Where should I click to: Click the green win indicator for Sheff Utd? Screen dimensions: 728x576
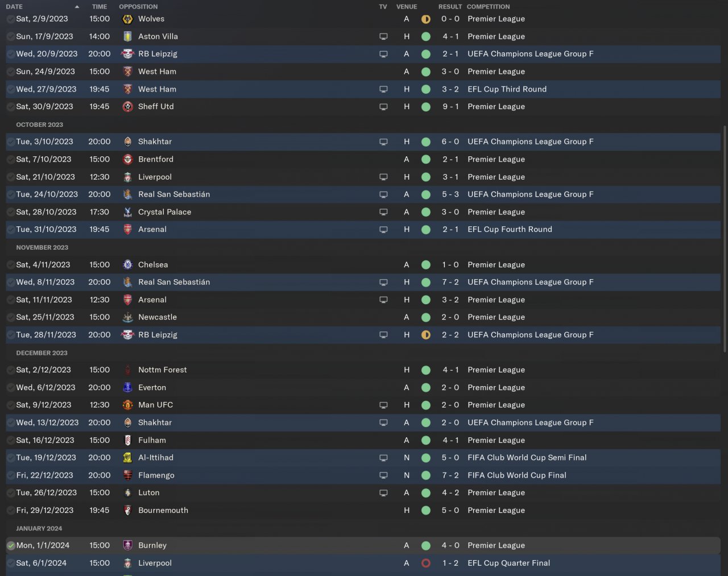pos(425,106)
